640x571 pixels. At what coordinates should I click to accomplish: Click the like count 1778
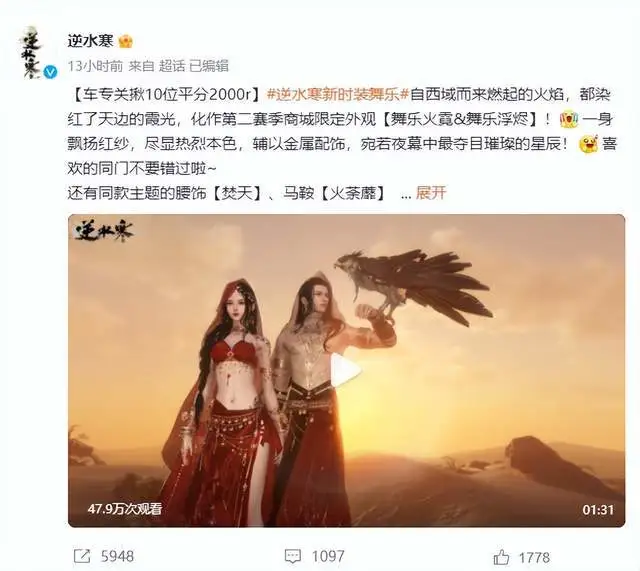pyautogui.click(x=535, y=557)
